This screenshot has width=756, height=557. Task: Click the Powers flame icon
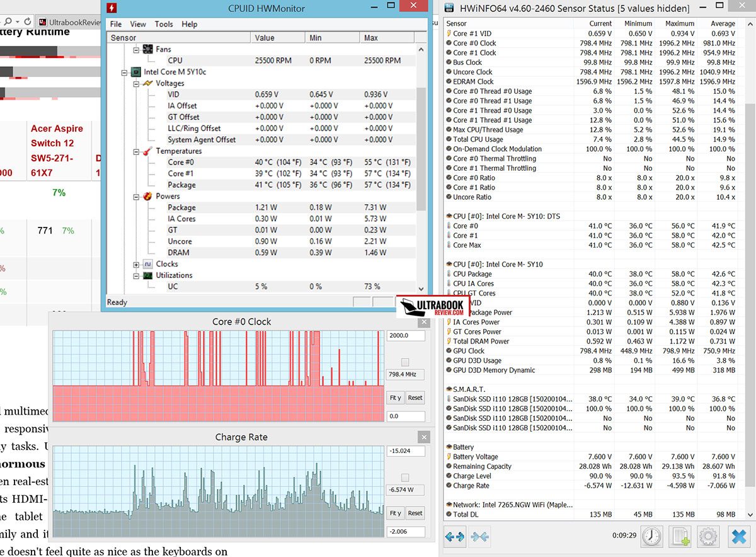148,196
